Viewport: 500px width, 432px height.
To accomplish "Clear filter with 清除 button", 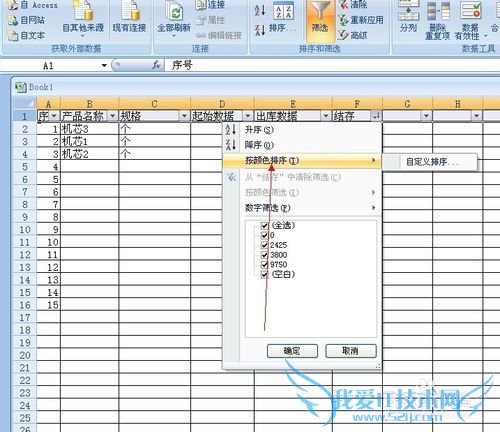I will pyautogui.click(x=353, y=5).
